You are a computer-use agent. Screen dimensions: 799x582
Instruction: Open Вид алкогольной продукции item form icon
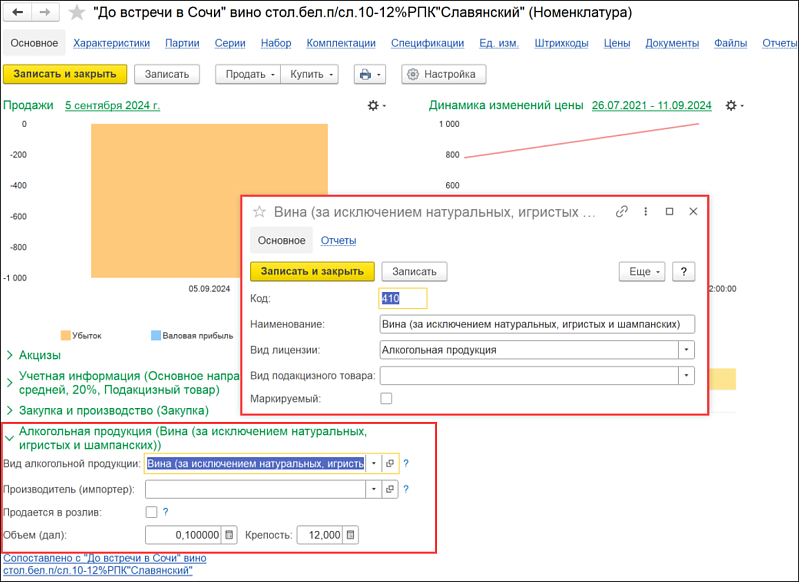tap(390, 463)
